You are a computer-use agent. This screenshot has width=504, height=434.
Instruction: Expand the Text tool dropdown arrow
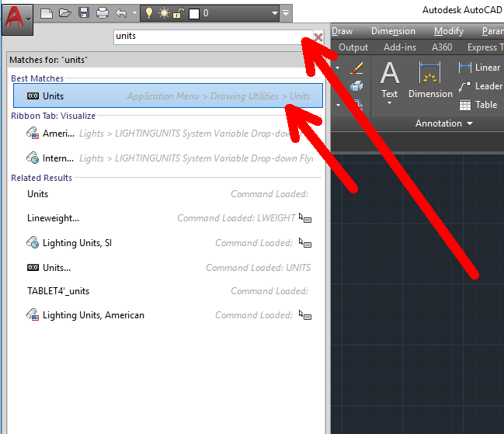(x=390, y=103)
